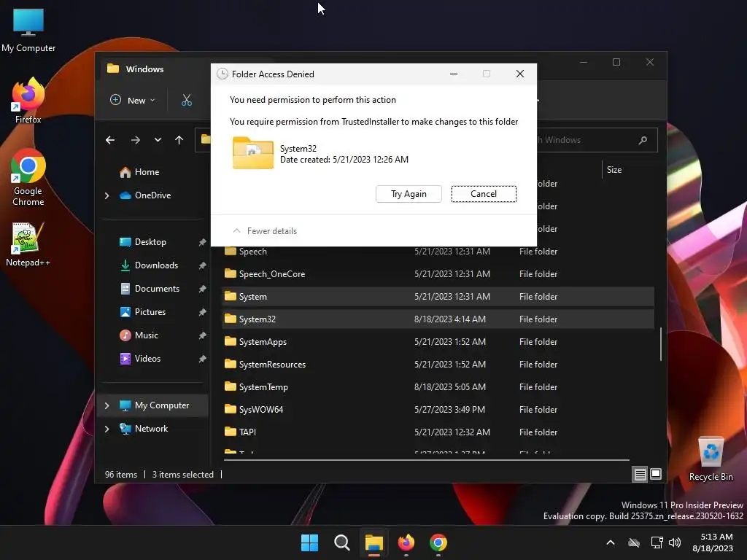Open the Windows Start menu
The width and height of the screenshot is (747, 560).
[x=309, y=542]
